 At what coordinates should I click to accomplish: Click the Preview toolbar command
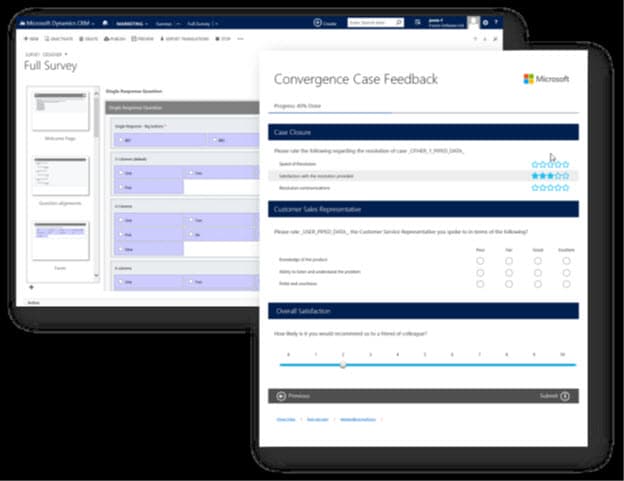coord(142,39)
